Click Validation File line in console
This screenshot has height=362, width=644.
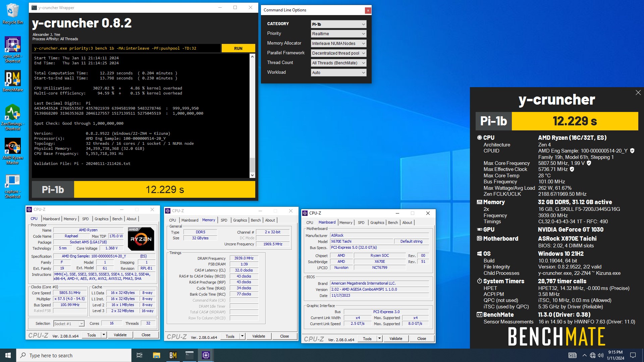click(82, 164)
